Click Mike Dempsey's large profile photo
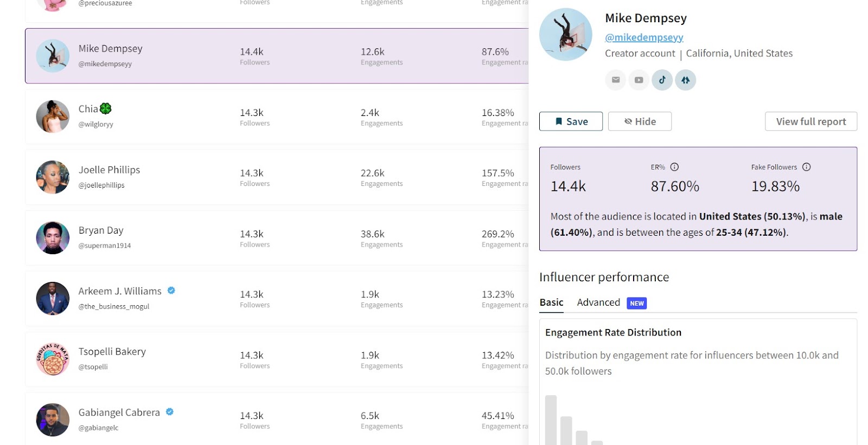The height and width of the screenshot is (445, 868). pyautogui.click(x=566, y=34)
